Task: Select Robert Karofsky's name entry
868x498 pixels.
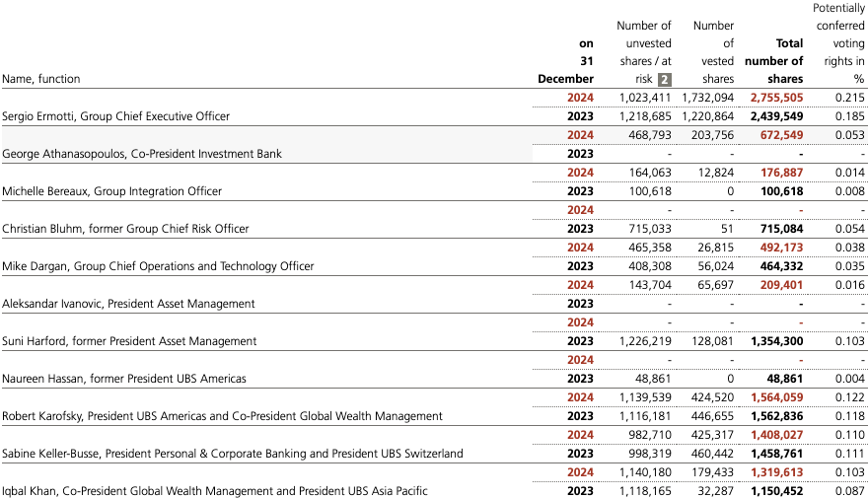Action: pyautogui.click(x=222, y=416)
